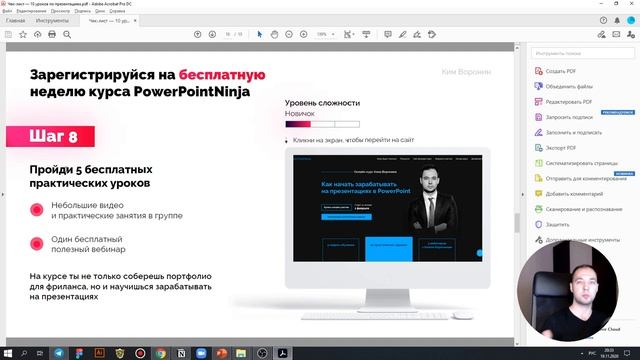
Task: Open the Заполнить и подписать tool
Action: pyautogui.click(x=568, y=133)
